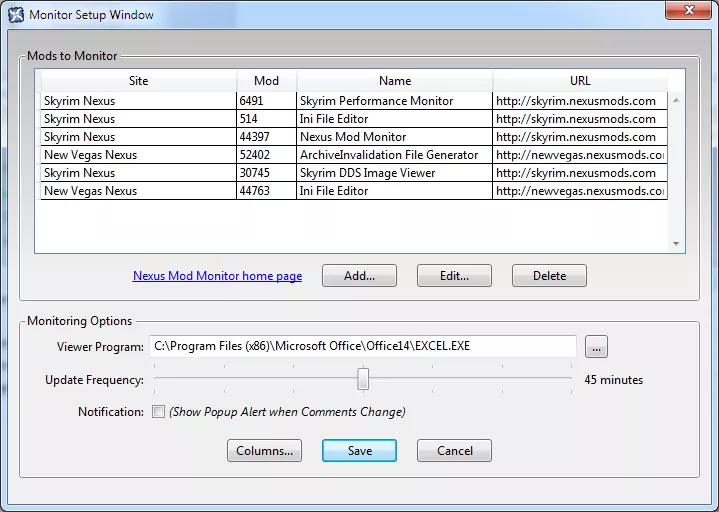Click Ini File Editor in New Vegas row 44763
The image size is (719, 512).
[x=394, y=191]
